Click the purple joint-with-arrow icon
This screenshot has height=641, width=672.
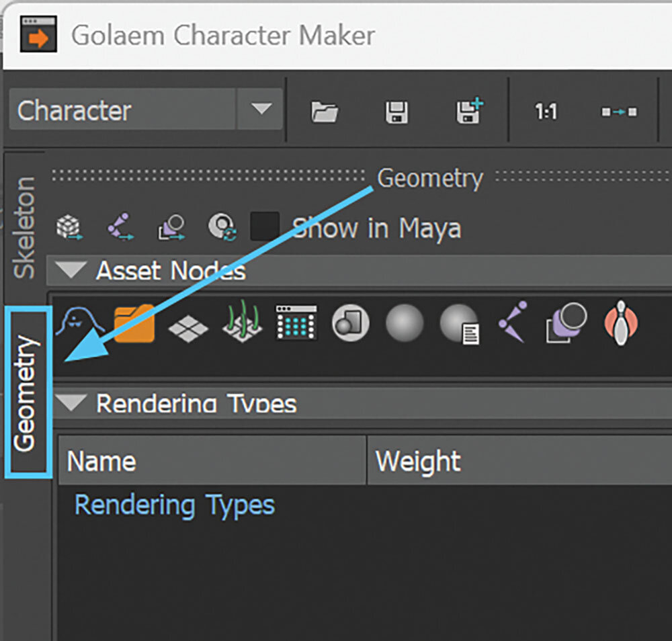[x=120, y=226]
